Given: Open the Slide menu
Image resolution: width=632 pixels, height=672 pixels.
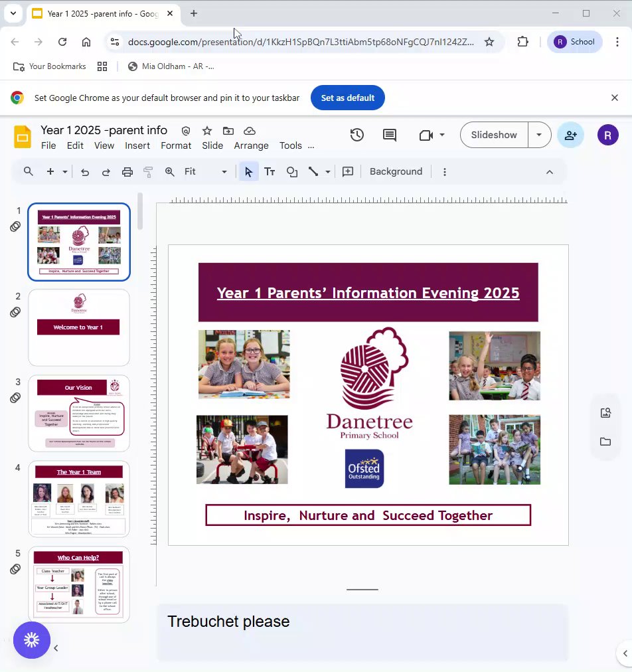Looking at the screenshot, I should (x=212, y=145).
